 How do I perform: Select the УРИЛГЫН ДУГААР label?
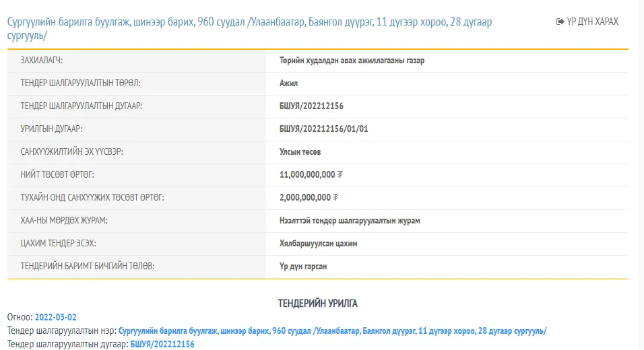point(51,129)
